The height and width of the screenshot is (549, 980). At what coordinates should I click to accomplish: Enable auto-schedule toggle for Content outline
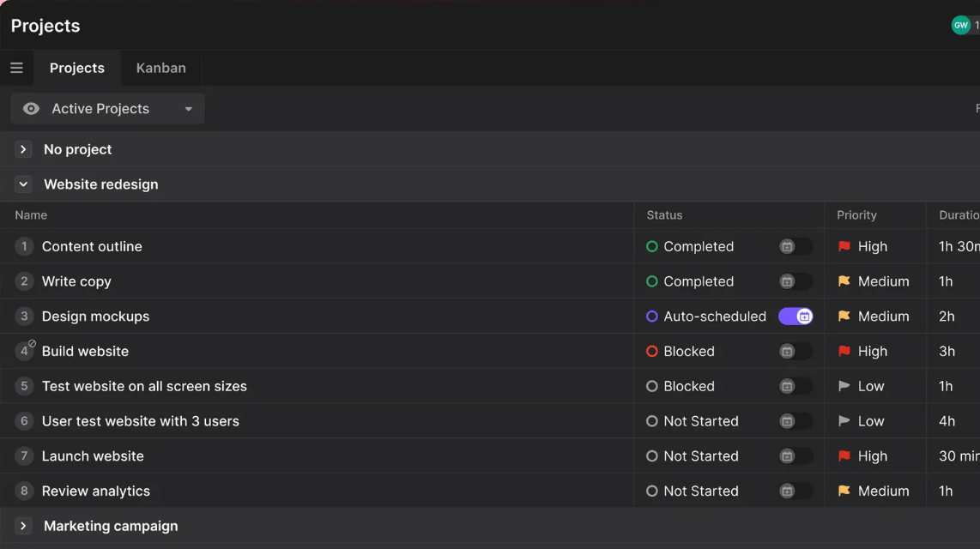(x=795, y=247)
